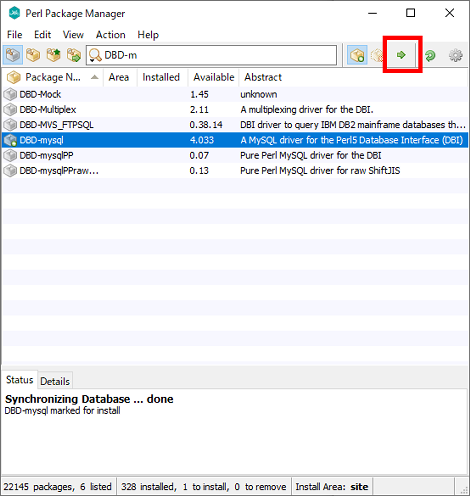This screenshot has width=470, height=496.
Task: Click the View upgradable packages icon
Action: click(x=53, y=55)
